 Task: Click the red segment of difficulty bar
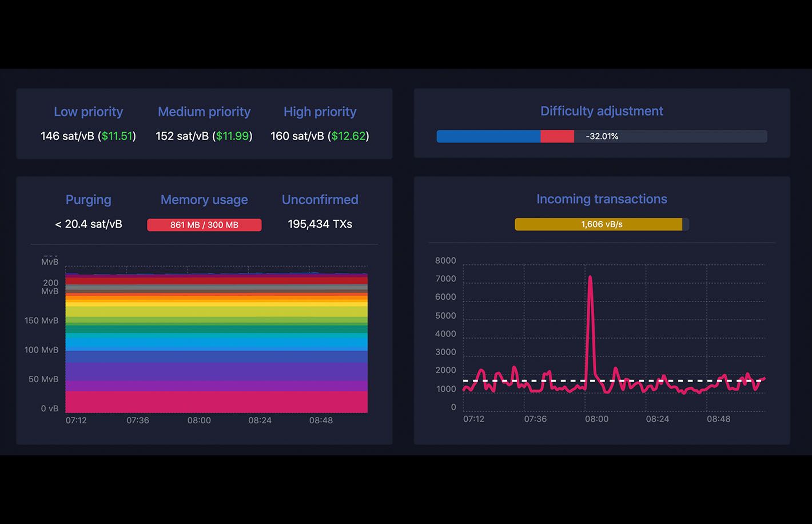click(x=557, y=136)
